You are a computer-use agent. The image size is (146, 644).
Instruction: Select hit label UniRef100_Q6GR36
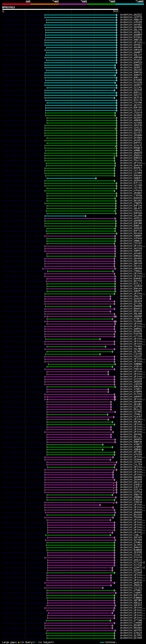131,583
